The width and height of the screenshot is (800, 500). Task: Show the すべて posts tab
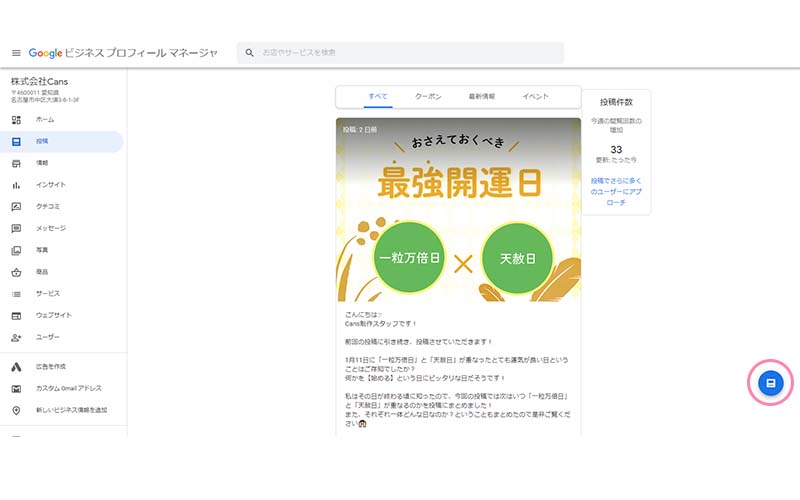point(378,97)
